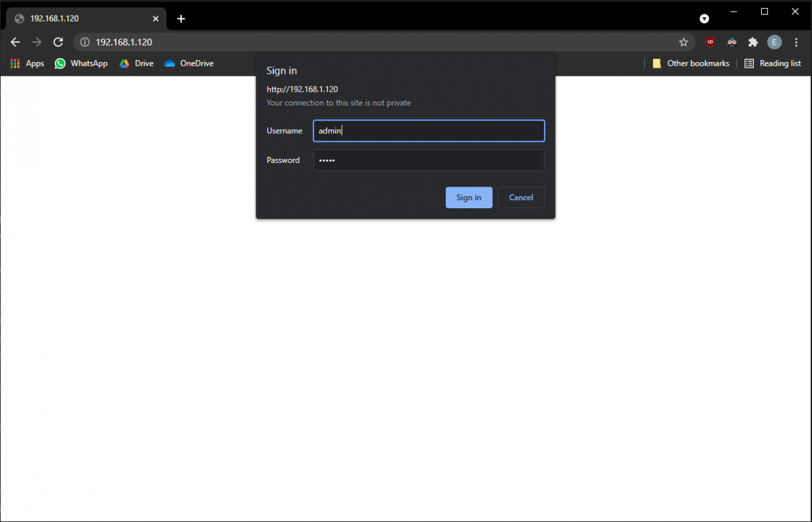Viewport: 812px width, 522px height.
Task: Click the Extensions puzzle piece icon
Action: point(752,42)
